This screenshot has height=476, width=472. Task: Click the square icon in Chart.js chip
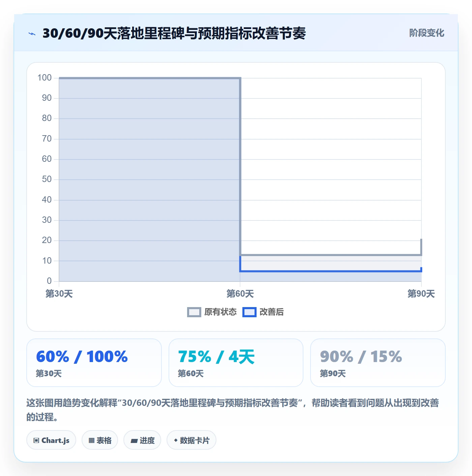click(x=36, y=441)
